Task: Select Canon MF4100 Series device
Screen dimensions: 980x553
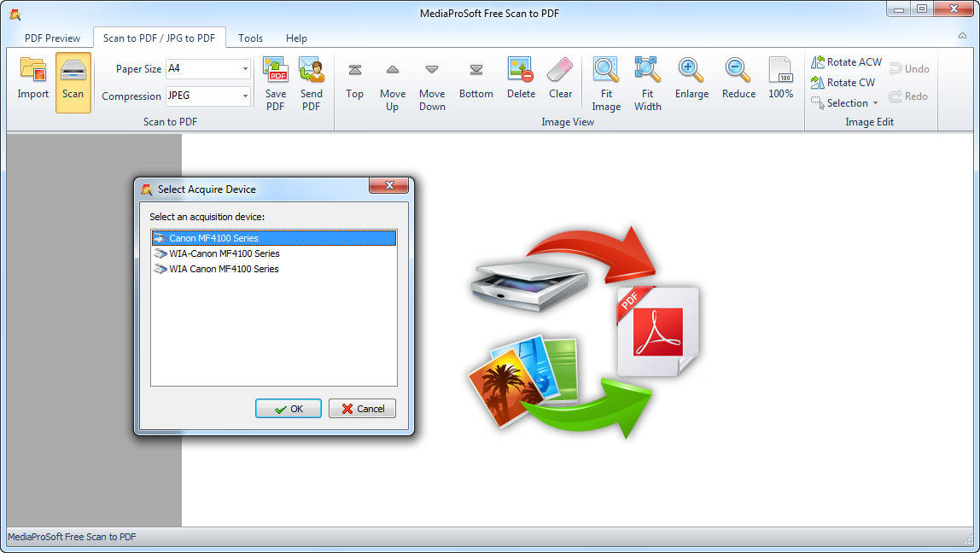Action: point(274,238)
